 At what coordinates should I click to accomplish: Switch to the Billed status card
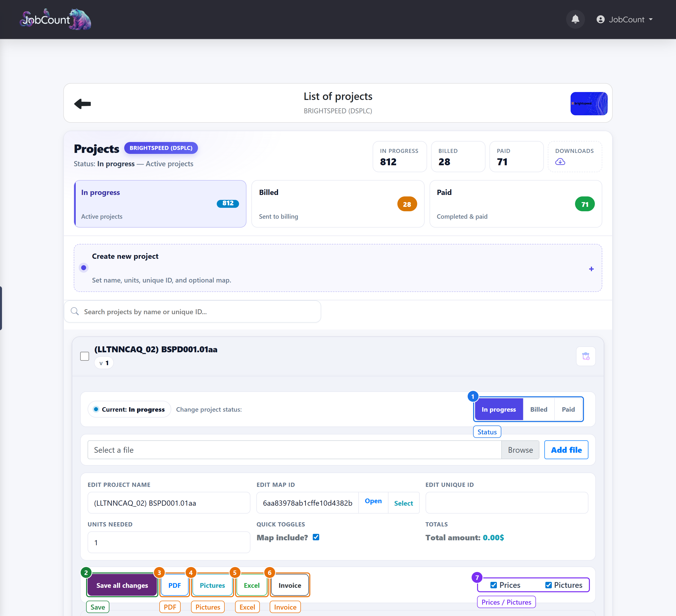pyautogui.click(x=338, y=204)
